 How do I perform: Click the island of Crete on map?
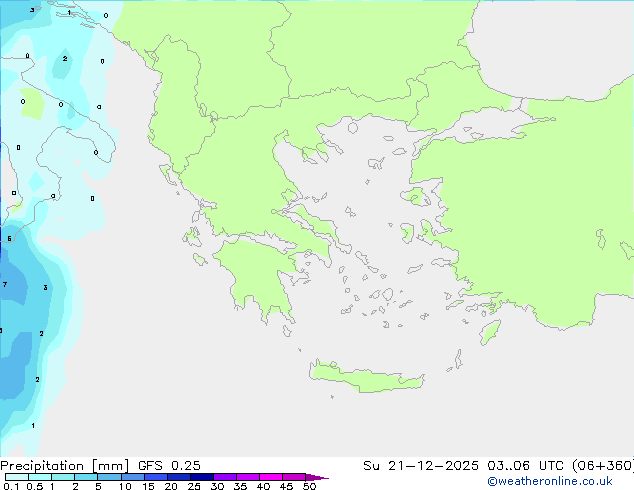tap(366, 377)
